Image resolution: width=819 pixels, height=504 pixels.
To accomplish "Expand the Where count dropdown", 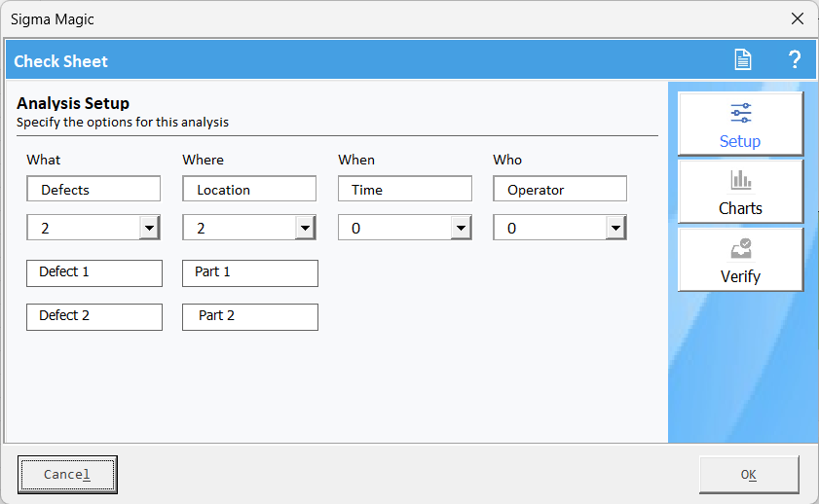I will tap(305, 228).
